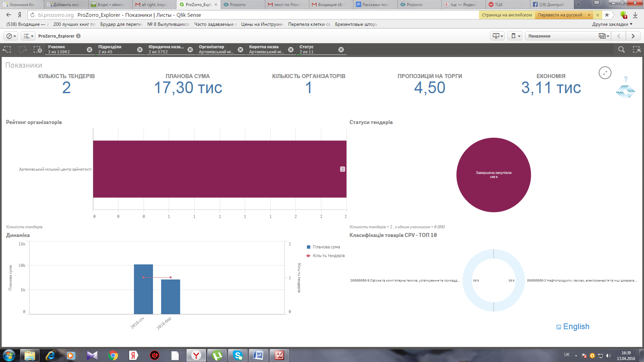This screenshot has height=362, width=644.
Task: Remove the Учасник selection filter
Action: (x=90, y=50)
